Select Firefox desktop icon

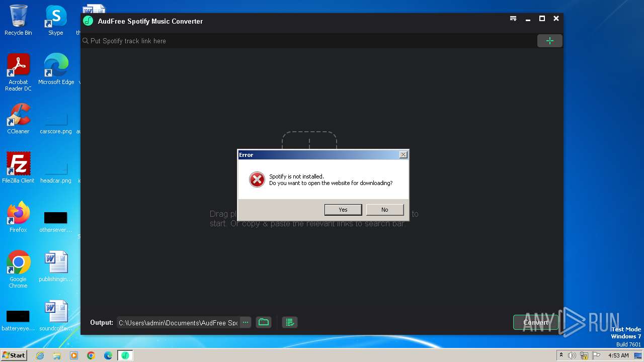[x=18, y=217]
